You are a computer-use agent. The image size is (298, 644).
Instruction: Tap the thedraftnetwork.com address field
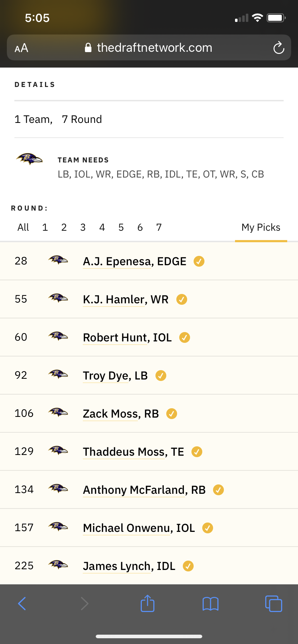149,47
